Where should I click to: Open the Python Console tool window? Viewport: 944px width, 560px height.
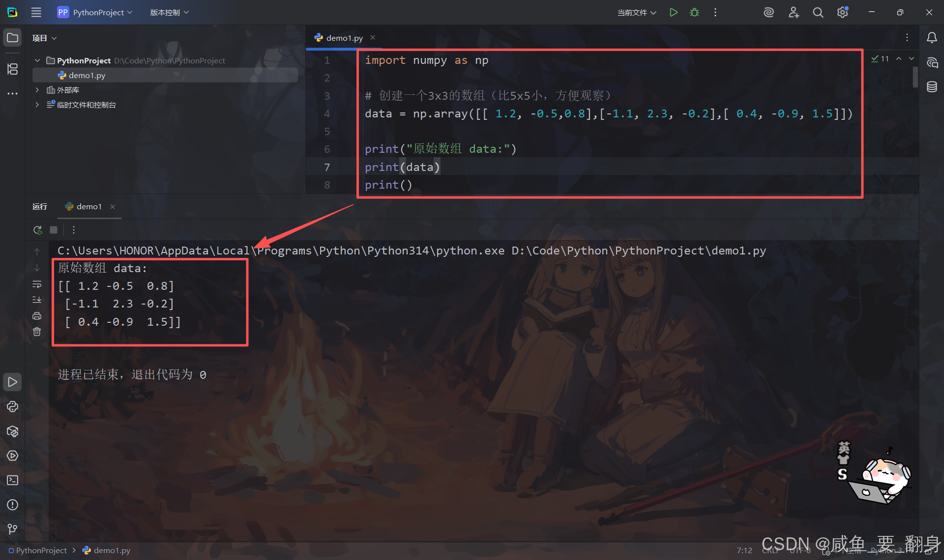point(12,407)
